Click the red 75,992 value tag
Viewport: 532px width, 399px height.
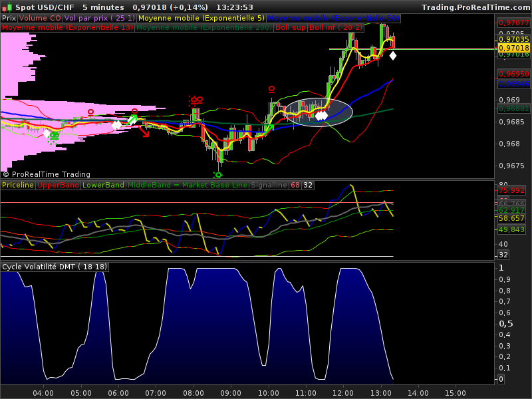point(511,190)
